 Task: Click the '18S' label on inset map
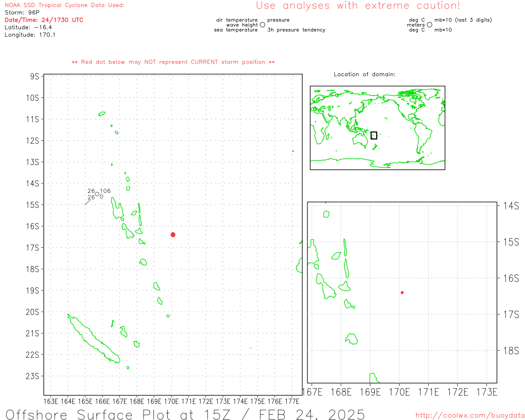[511, 351]
